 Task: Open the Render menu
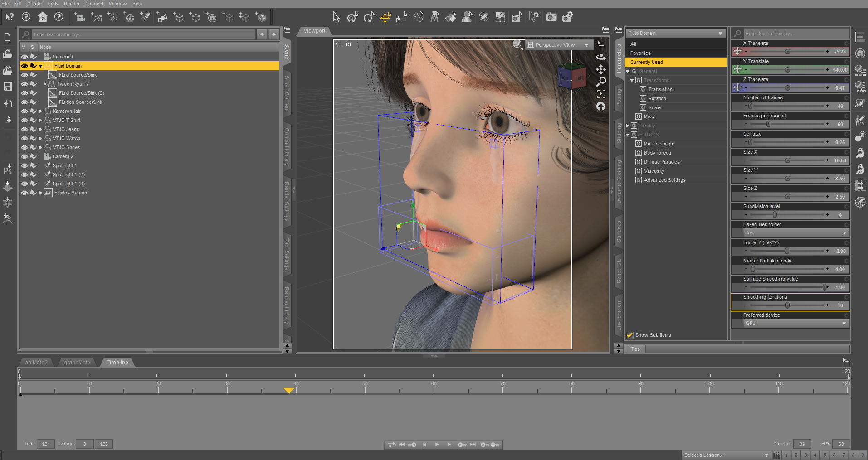pos(72,4)
